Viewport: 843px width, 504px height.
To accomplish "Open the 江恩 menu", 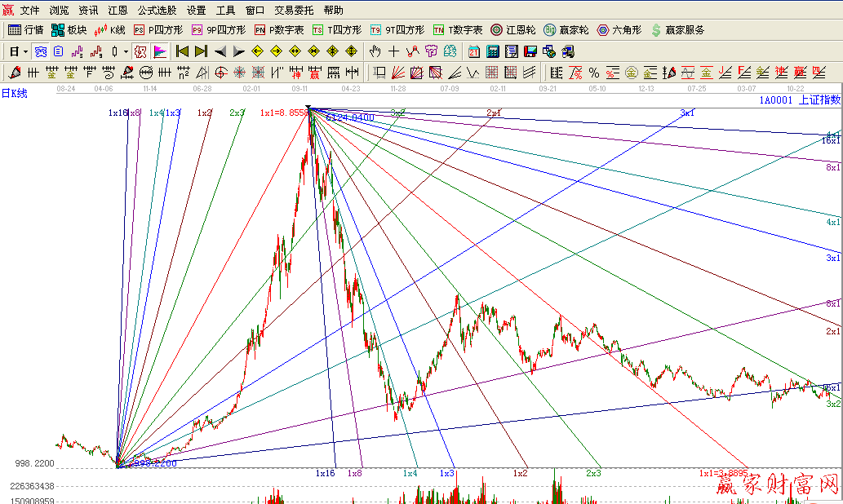I will coord(118,11).
